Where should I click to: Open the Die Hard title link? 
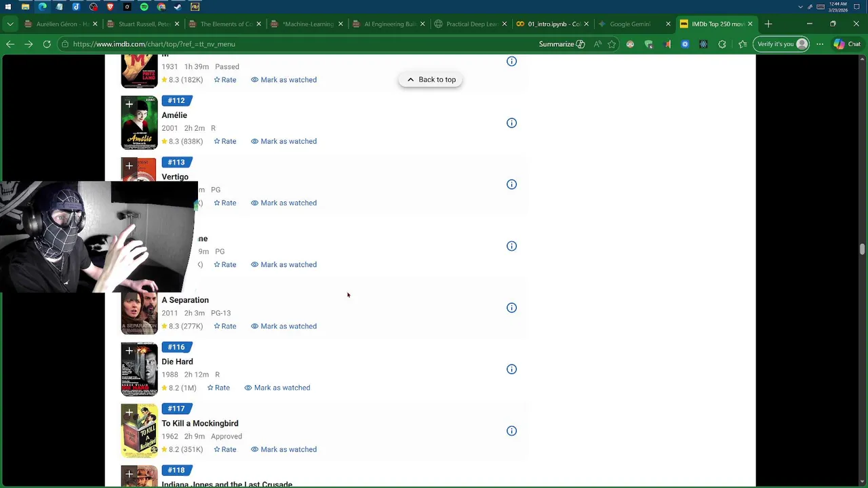coord(177,362)
